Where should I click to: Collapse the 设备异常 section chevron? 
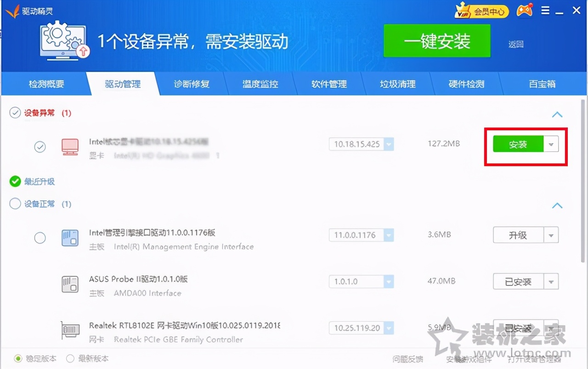coord(557,115)
